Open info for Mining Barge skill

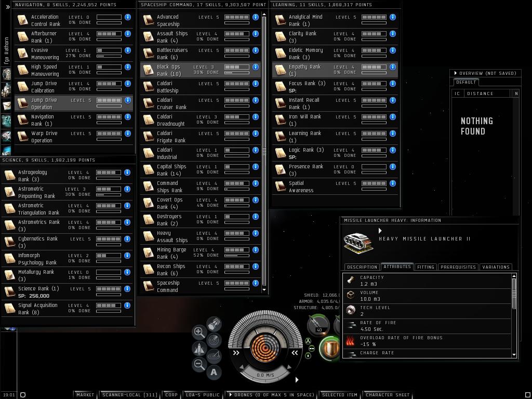(256, 250)
